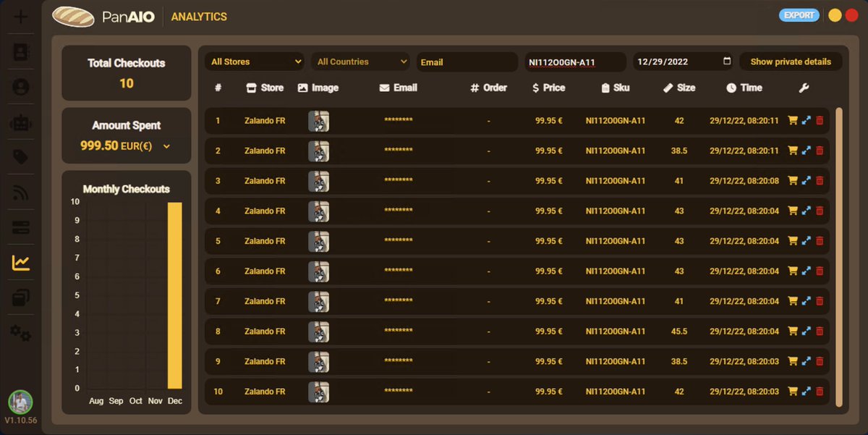Click the red close circle button
868x435 pixels.
tap(851, 15)
